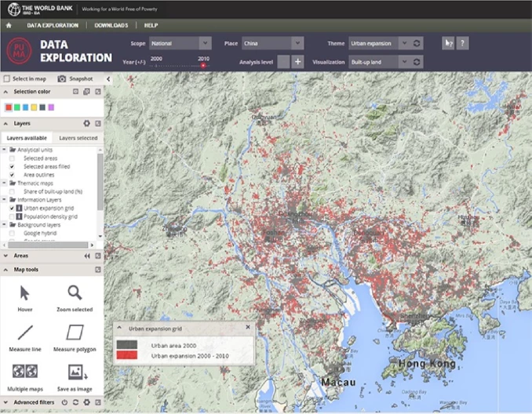This screenshot has height=414, width=532.
Task: Toggle the Select in map checkbox
Action: click(6, 78)
